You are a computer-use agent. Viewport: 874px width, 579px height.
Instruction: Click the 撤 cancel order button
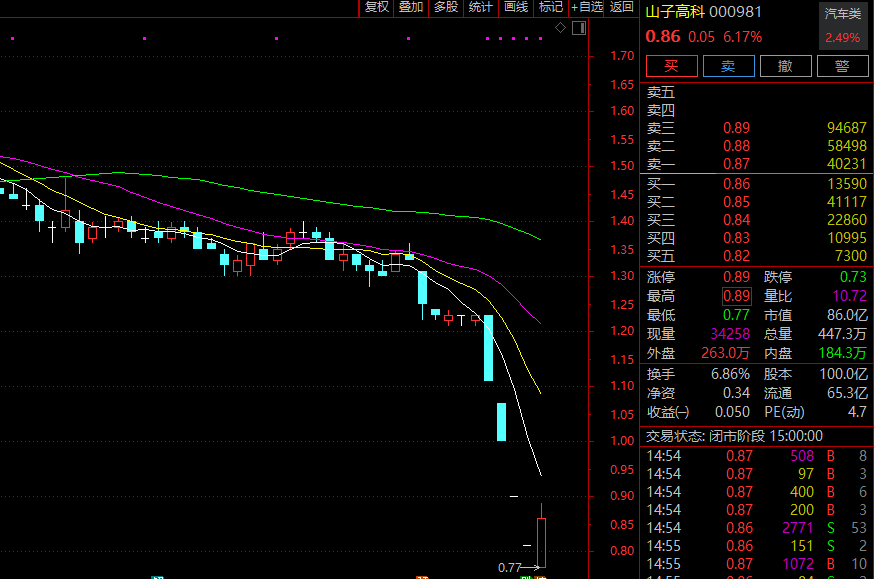[x=785, y=66]
